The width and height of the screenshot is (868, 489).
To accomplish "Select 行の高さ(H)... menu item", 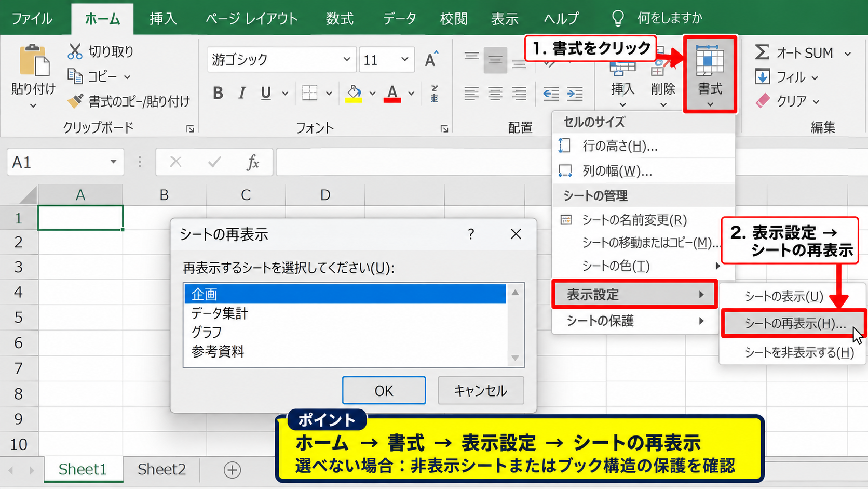I will [644, 146].
